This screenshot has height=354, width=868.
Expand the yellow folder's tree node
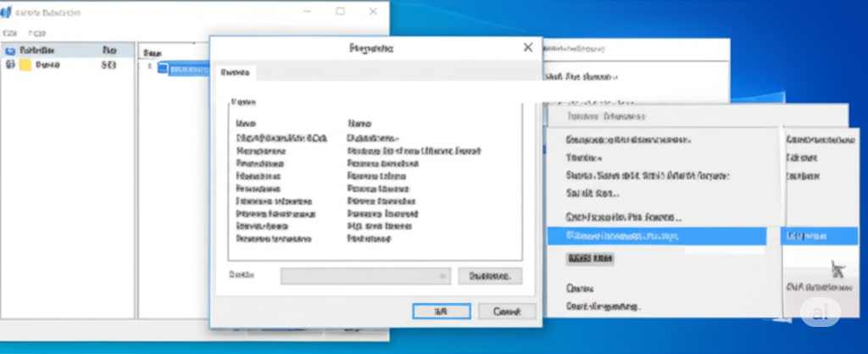tap(10, 64)
